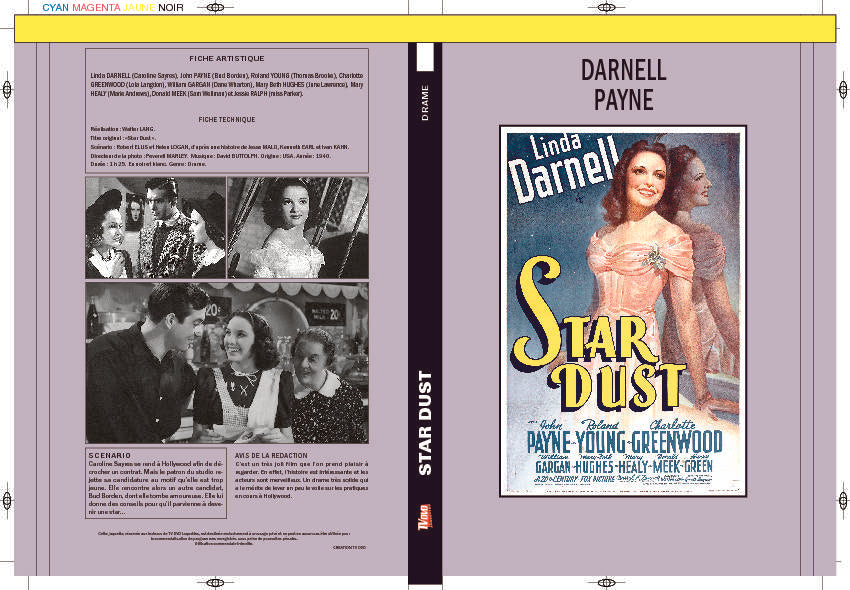Viewport: 850px width, 590px height.
Task: Select the DARNELL heading on front cover
Action: (x=623, y=70)
